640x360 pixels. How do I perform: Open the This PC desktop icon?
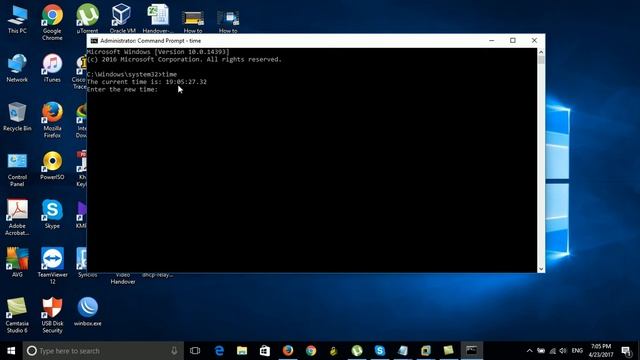(x=17, y=19)
